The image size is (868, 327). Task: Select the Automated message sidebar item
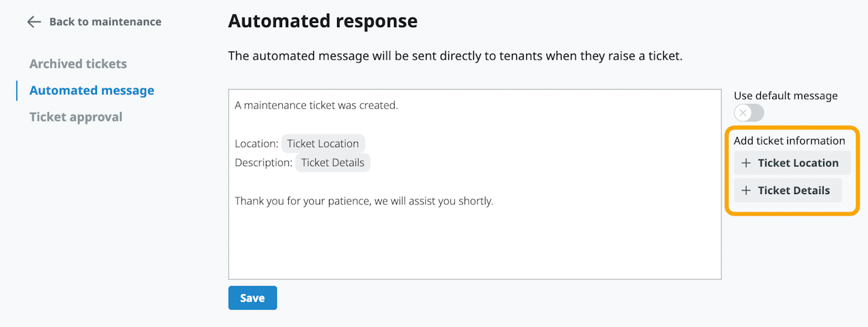click(x=92, y=90)
